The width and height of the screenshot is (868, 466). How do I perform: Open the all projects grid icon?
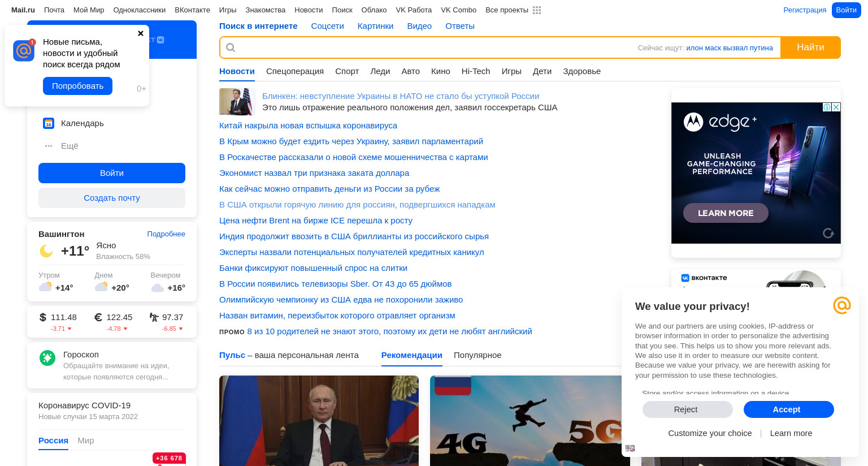click(x=537, y=10)
